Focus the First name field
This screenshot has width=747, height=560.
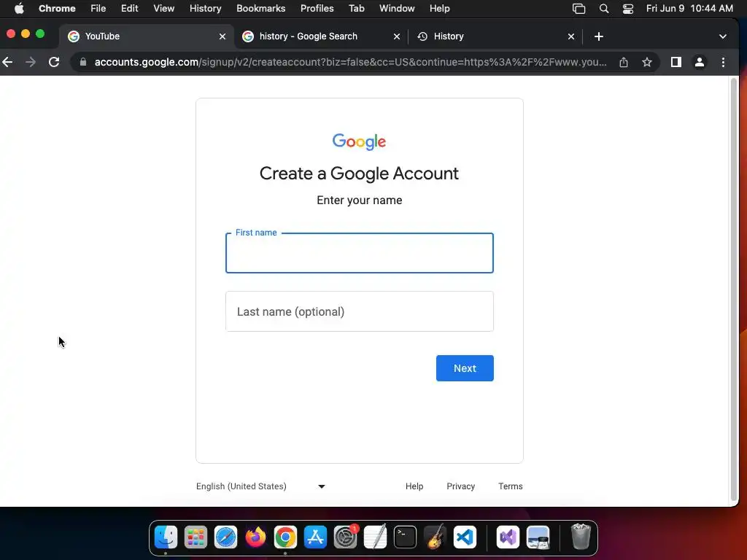[360, 253]
